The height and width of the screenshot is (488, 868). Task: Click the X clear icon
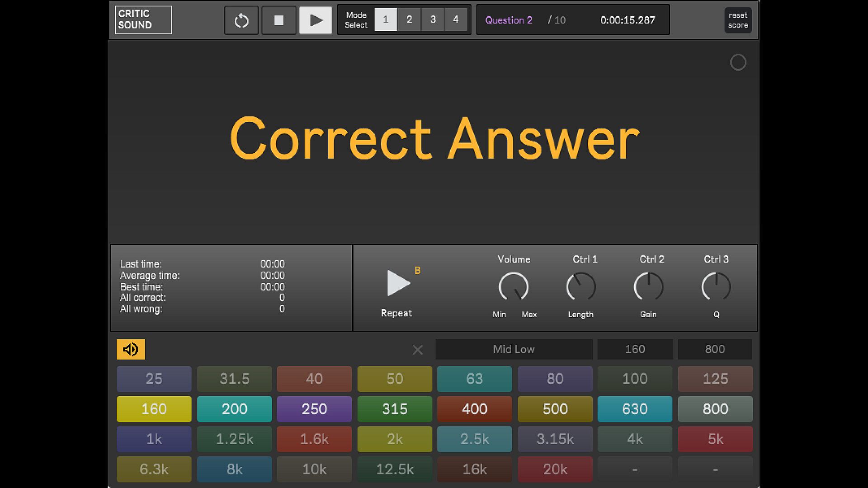pyautogui.click(x=418, y=350)
